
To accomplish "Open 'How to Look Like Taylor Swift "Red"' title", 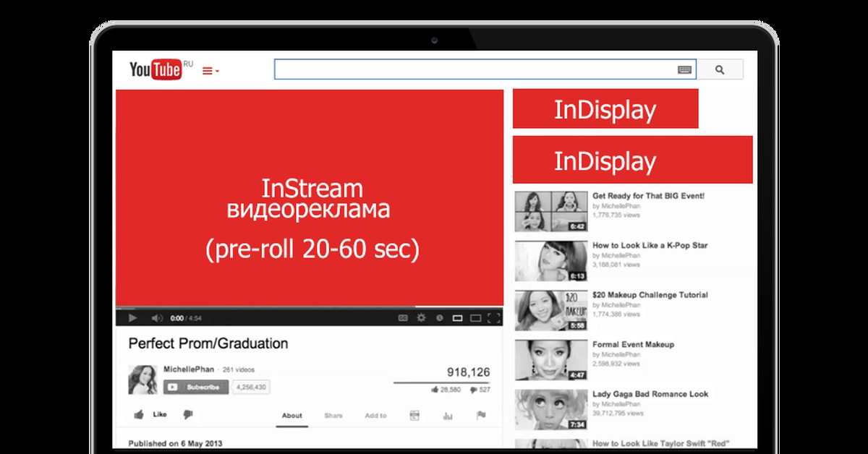I will (661, 444).
